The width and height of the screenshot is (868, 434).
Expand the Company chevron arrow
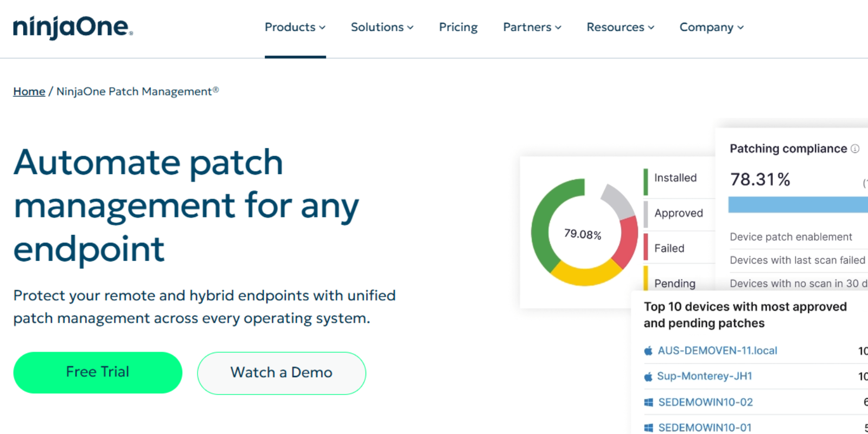coord(741,28)
